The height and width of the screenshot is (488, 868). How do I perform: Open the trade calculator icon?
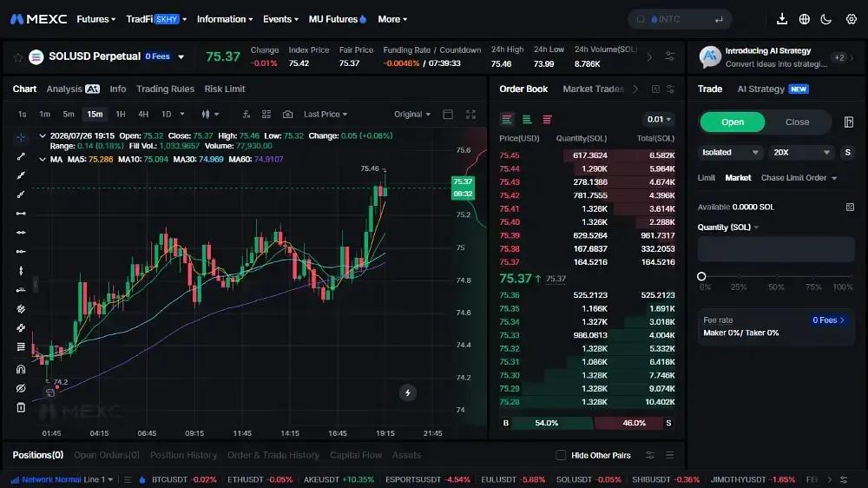click(849, 122)
